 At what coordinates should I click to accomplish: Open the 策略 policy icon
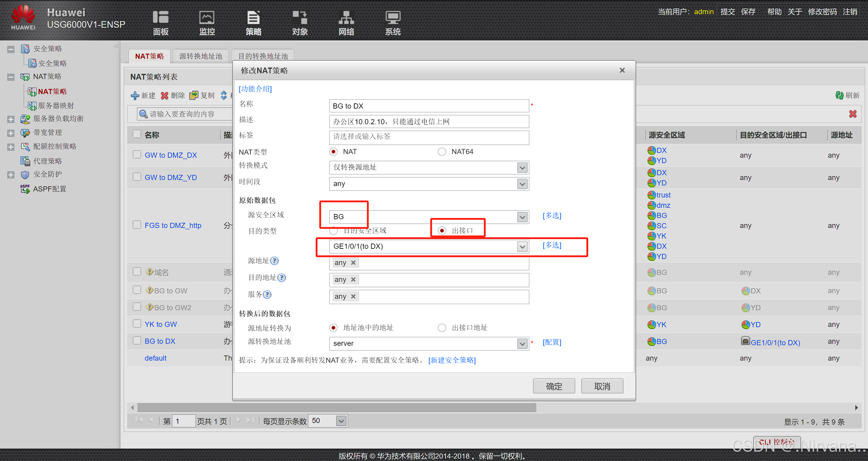pyautogui.click(x=253, y=17)
